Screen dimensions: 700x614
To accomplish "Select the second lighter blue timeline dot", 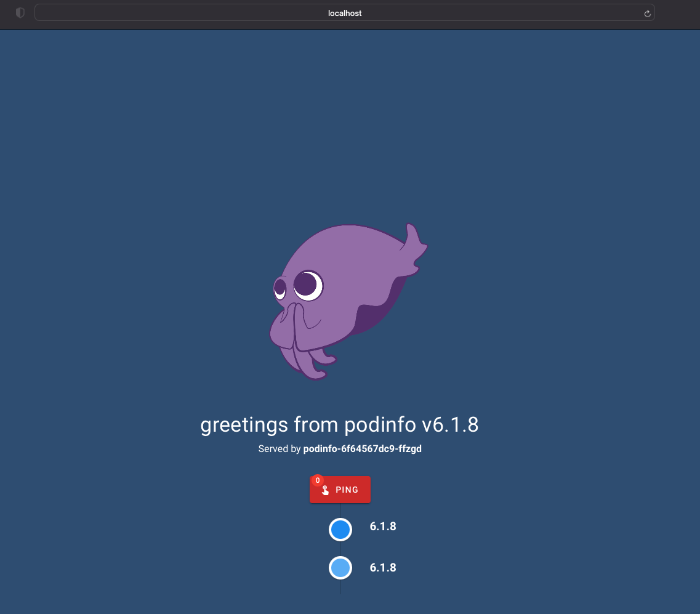I will (340, 568).
